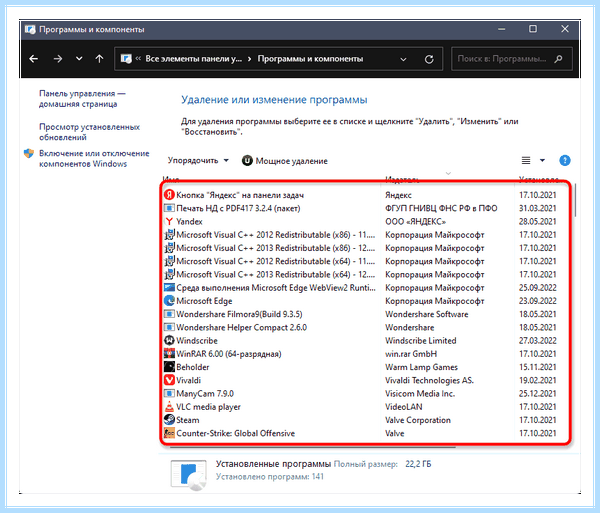Select Печать НД с PDF417 3.2.4 entry

[x=360, y=208]
